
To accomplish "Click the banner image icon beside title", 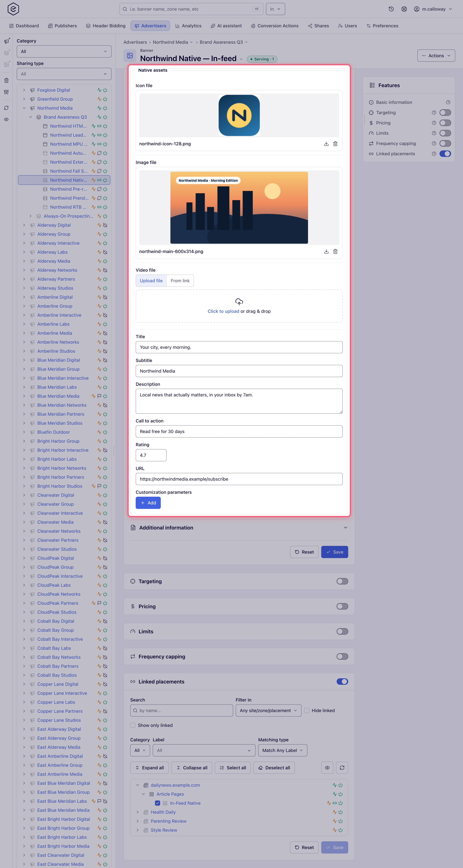I will 130,56.
